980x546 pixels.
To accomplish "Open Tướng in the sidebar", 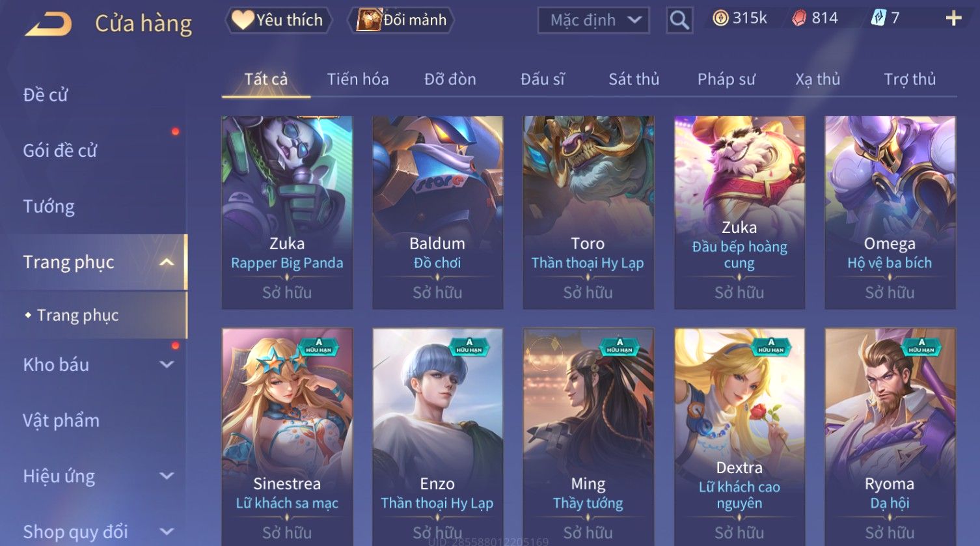I will coord(49,206).
